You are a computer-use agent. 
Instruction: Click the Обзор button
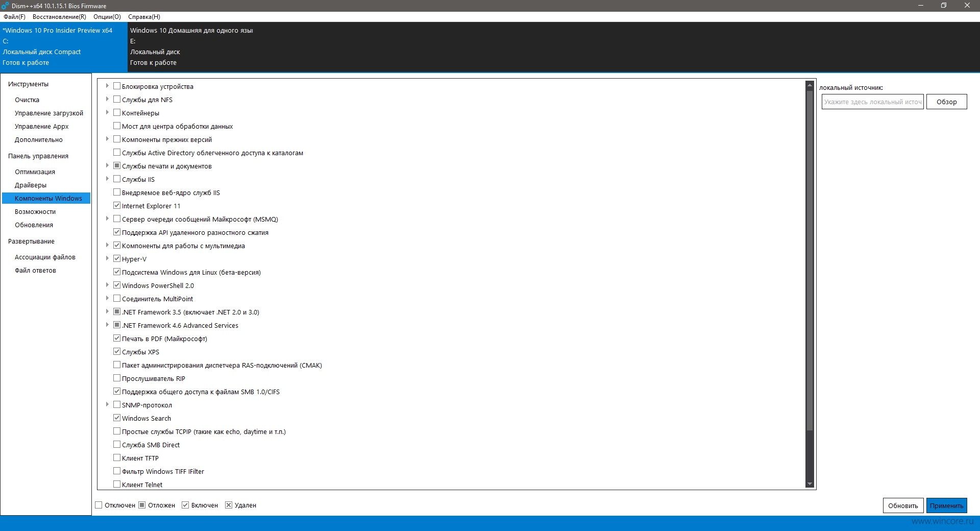coord(946,102)
